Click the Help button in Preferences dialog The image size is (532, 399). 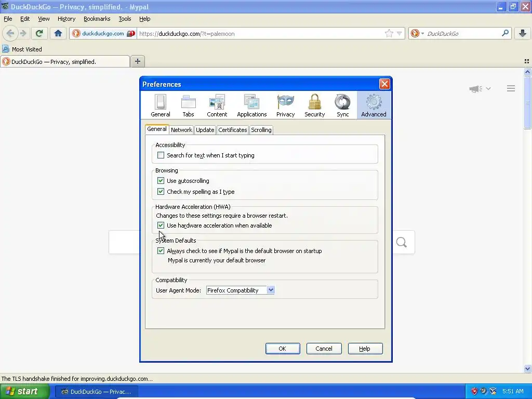point(365,349)
